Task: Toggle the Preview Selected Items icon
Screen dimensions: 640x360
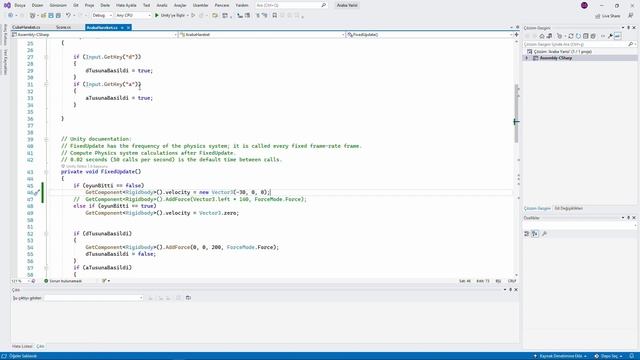Action: click(618, 36)
